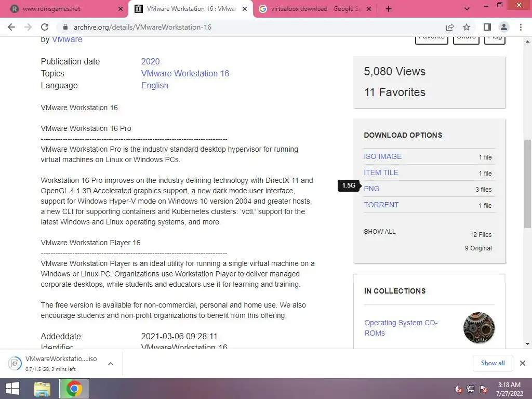
Task: Open the tab search dropdown
Action: click(x=467, y=9)
